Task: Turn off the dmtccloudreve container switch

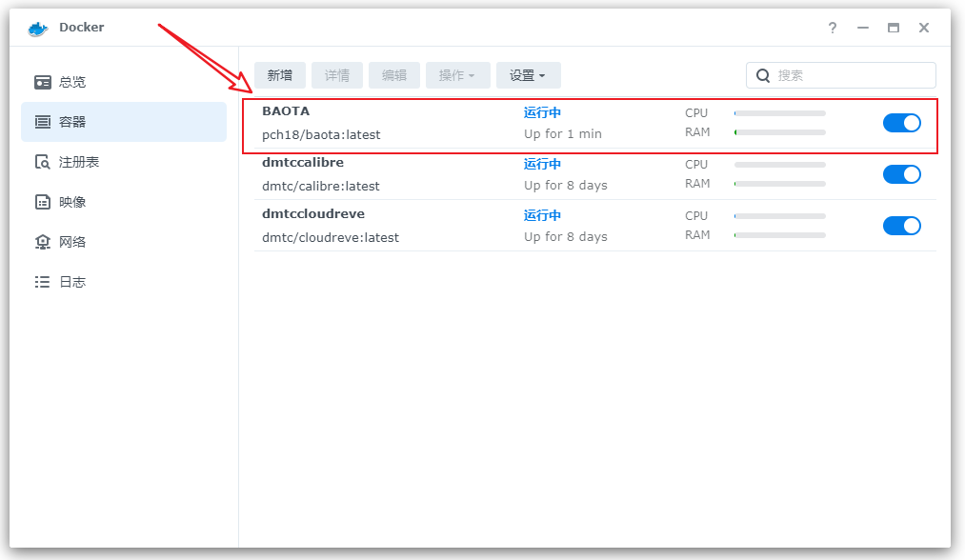Action: pyautogui.click(x=901, y=226)
